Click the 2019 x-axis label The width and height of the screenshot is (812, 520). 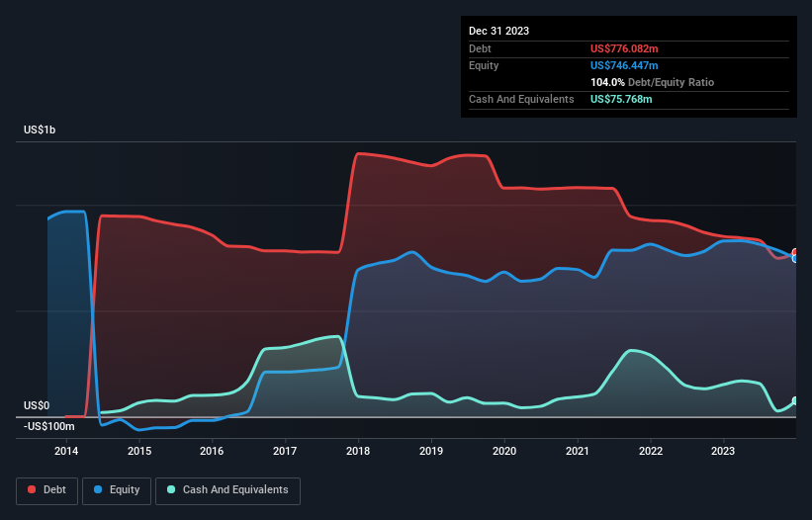coord(431,451)
